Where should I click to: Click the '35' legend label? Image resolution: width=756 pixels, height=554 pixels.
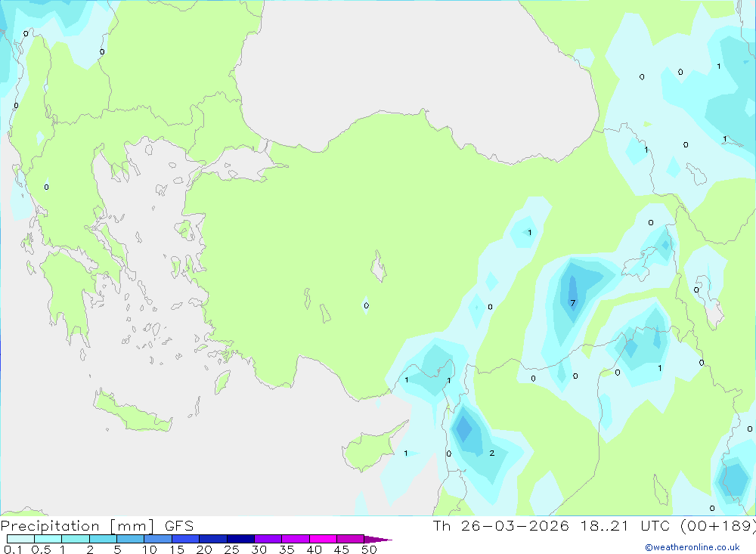[x=287, y=549]
